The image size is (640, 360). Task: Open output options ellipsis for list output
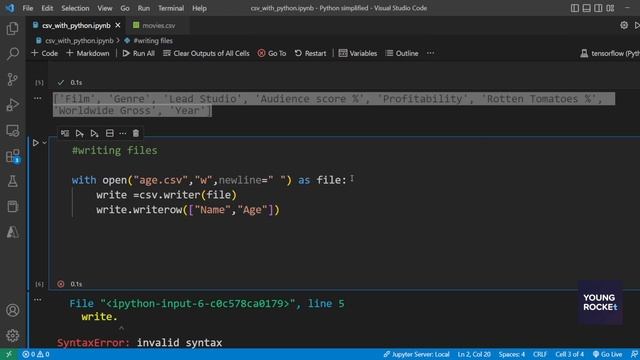38,98
